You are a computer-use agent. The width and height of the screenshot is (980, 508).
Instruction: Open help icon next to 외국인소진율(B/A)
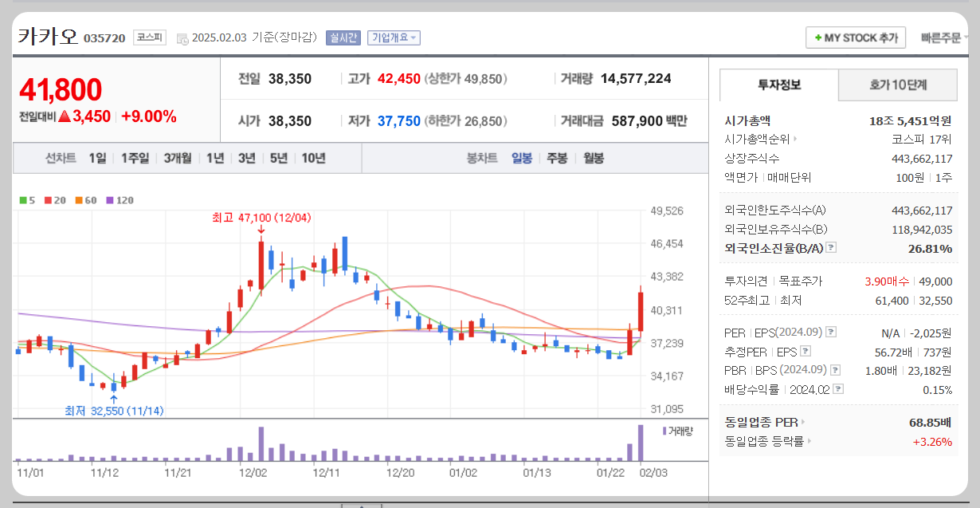831,248
